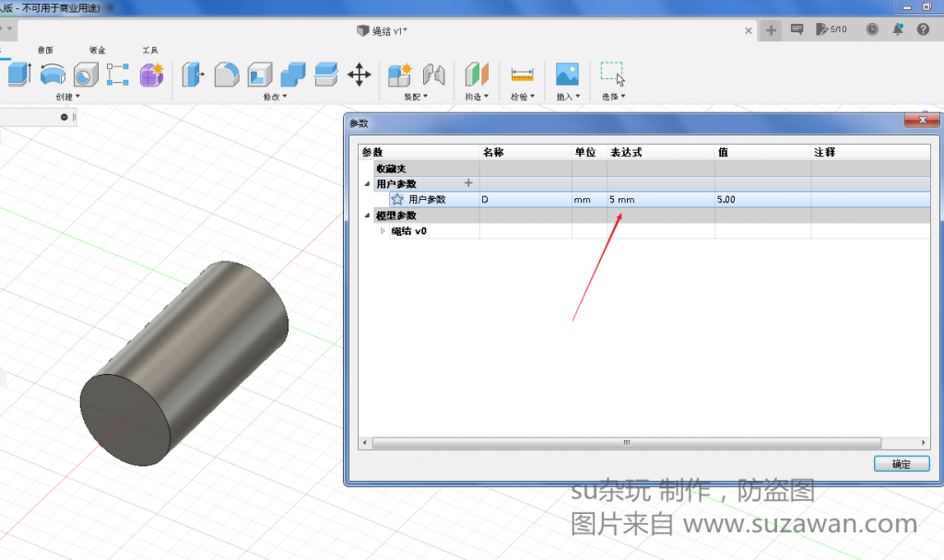Select the Fillet tool icon

coord(227,75)
